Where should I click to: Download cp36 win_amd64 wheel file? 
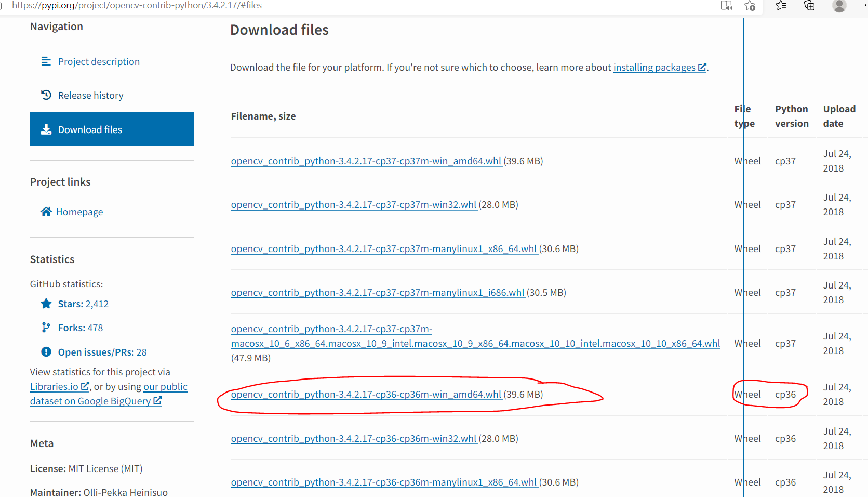366,394
